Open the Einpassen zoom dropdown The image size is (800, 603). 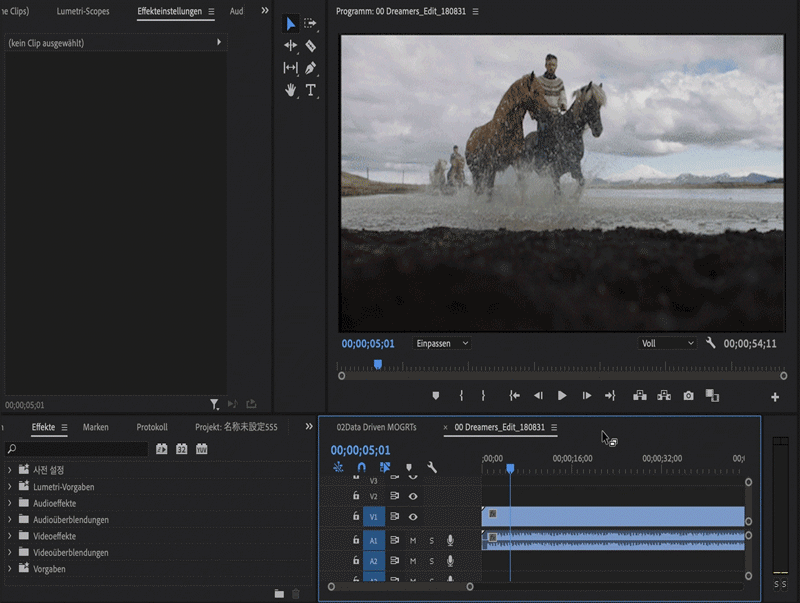coord(442,343)
